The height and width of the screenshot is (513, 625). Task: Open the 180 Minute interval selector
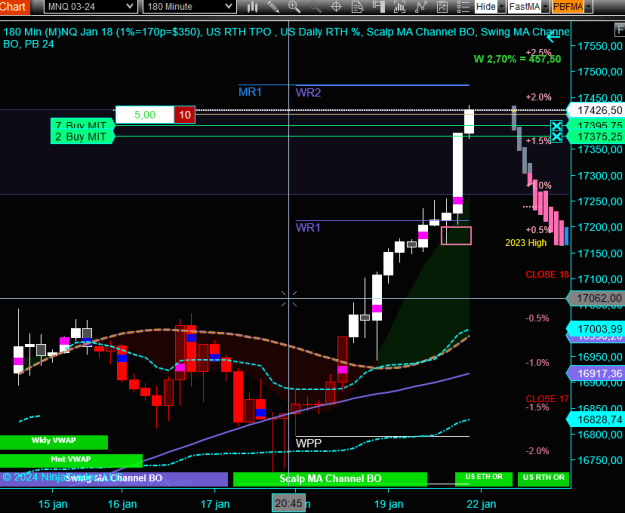pyautogui.click(x=189, y=6)
